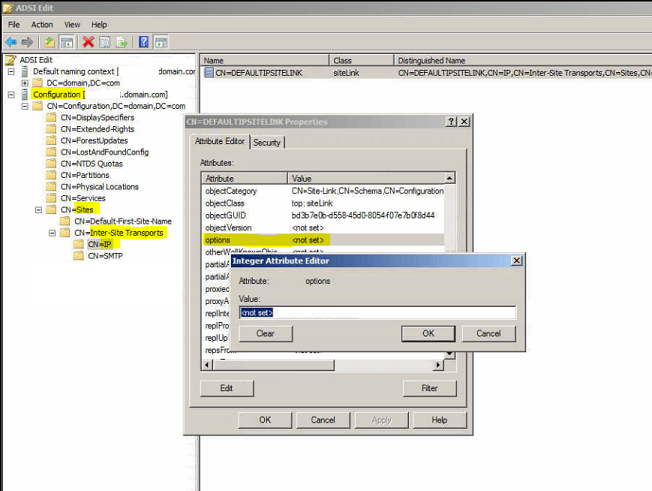Select the CN=Physical Locations tree node

point(99,187)
